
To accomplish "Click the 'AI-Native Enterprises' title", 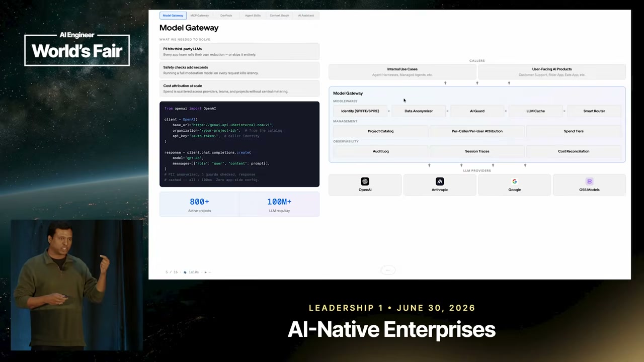I will pos(391,330).
